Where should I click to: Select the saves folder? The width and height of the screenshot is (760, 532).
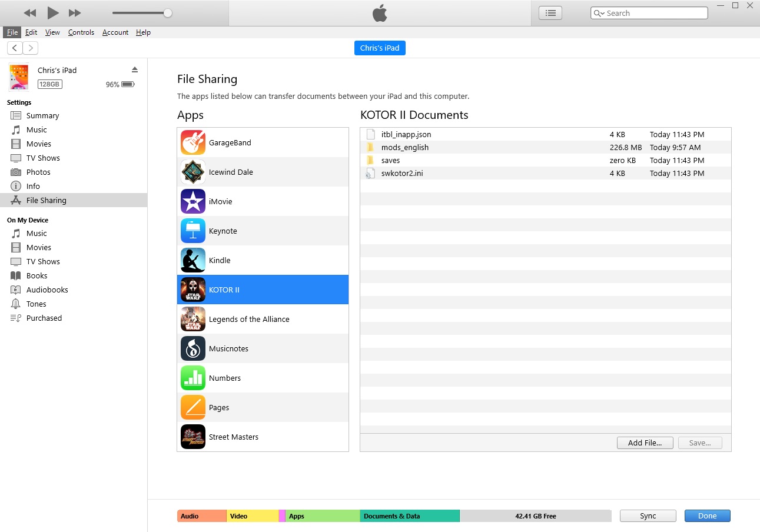pyautogui.click(x=546, y=160)
